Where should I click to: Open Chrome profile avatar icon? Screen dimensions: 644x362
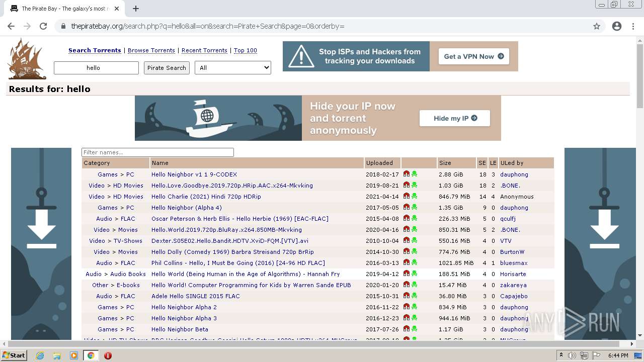pos(617,26)
